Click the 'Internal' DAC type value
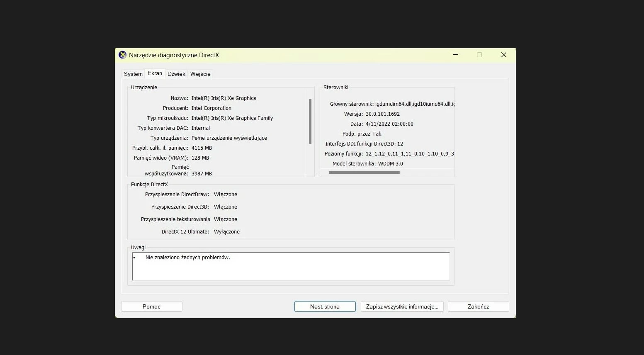 point(200,128)
